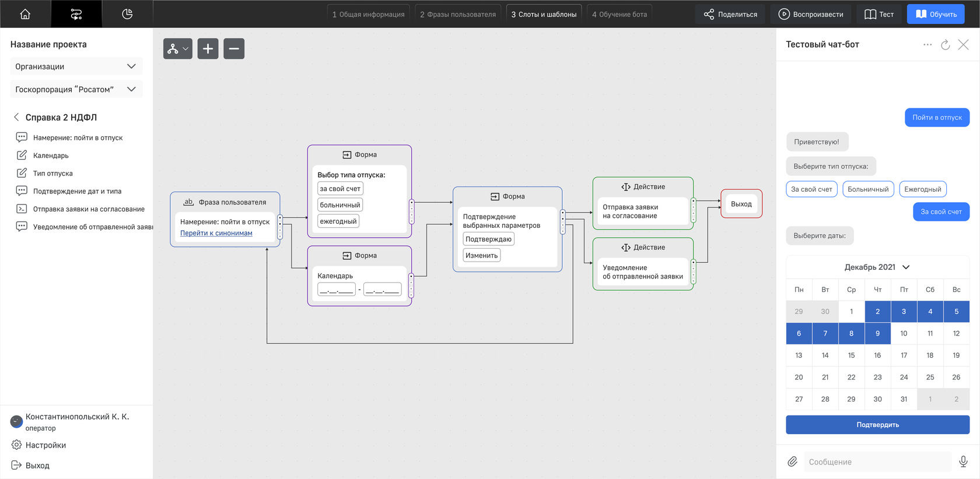This screenshot has width=980, height=479.
Task: Refresh the test chat-bot
Action: click(945, 45)
